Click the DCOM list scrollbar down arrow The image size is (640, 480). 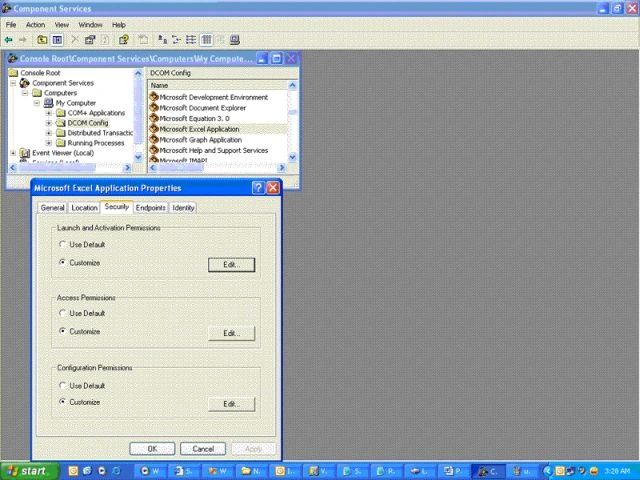pyautogui.click(x=292, y=157)
